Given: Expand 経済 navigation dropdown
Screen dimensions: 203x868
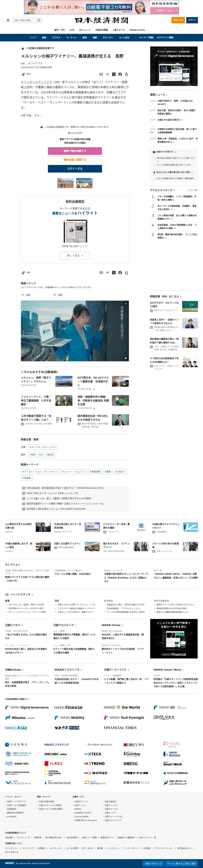Looking at the screenshot, I should point(86,37).
